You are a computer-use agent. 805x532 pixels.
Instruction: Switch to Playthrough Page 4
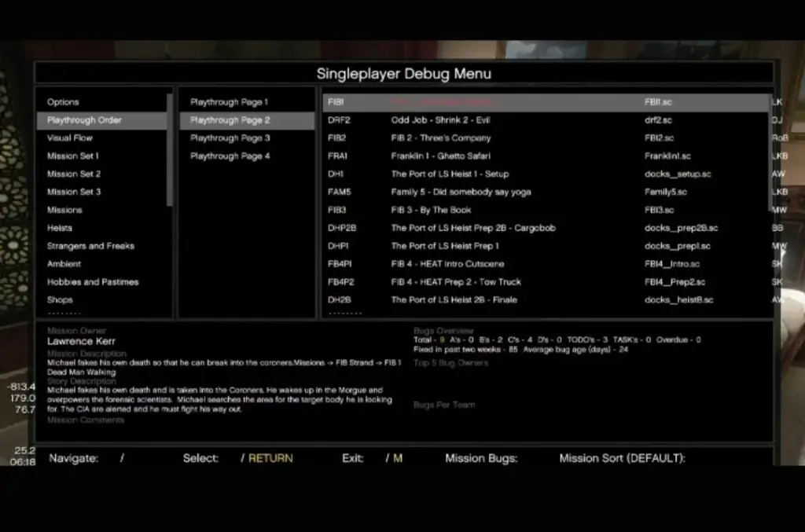(230, 156)
